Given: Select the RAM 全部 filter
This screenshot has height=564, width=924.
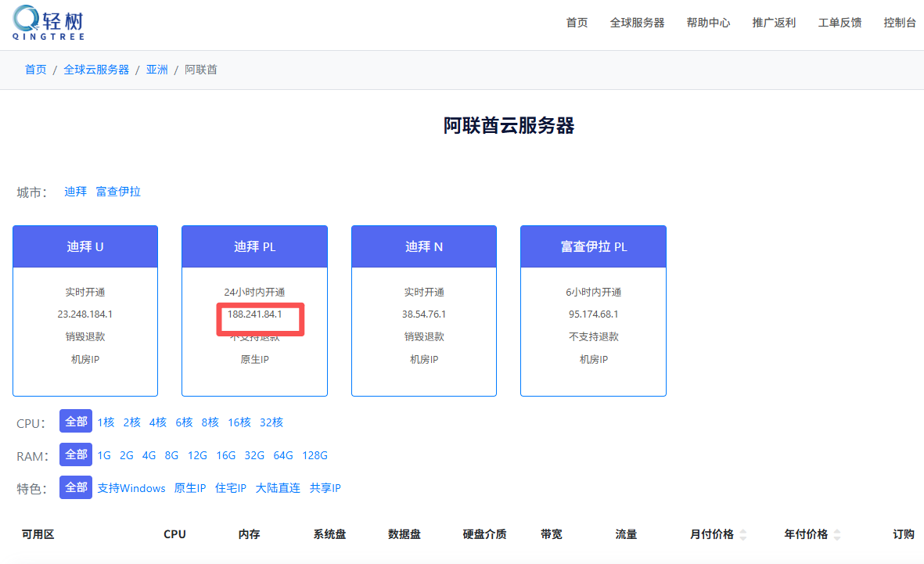Looking at the screenshot, I should pos(76,454).
